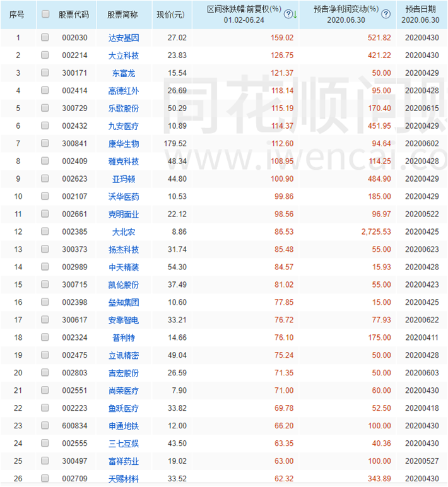Click profit change value 343.89

379,479
